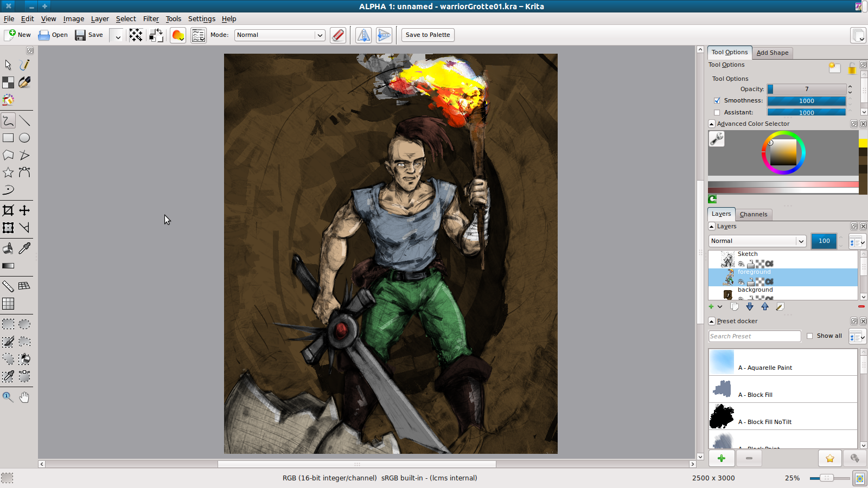The width and height of the screenshot is (868, 488).
Task: Add new brush preset with plus
Action: click(722, 459)
